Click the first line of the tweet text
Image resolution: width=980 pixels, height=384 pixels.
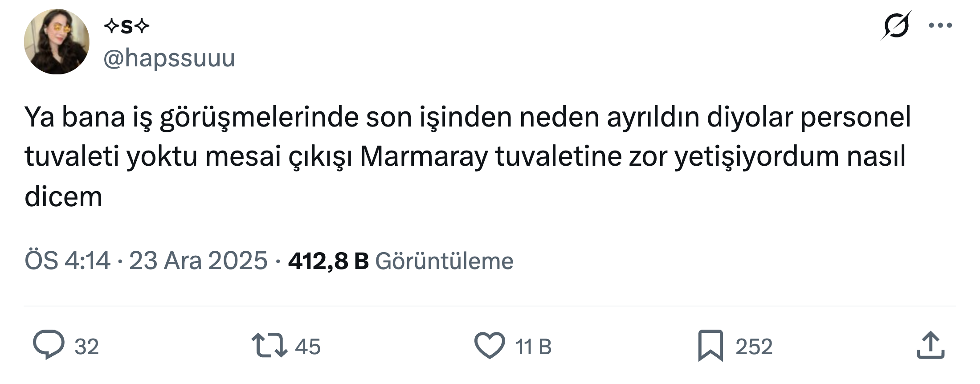[467, 117]
